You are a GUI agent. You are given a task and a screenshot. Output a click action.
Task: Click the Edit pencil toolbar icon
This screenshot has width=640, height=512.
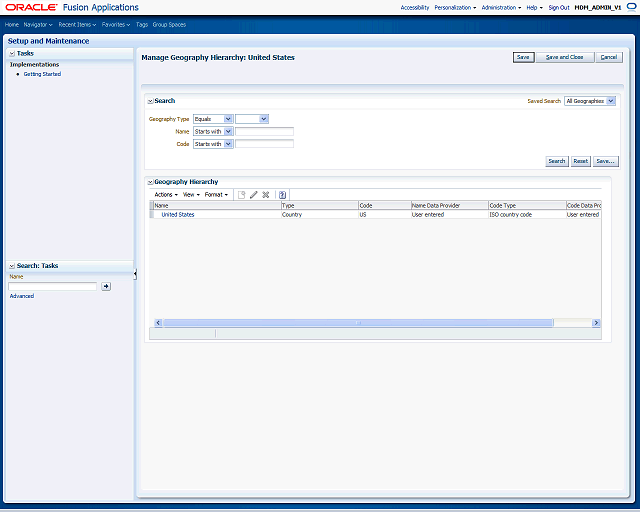253,195
